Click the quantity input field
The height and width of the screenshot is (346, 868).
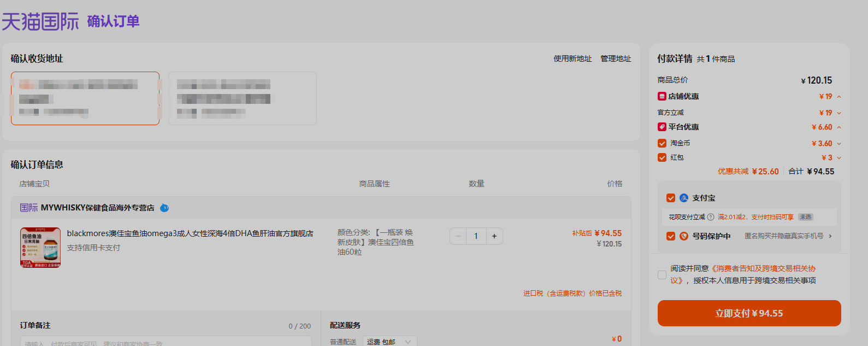(476, 236)
